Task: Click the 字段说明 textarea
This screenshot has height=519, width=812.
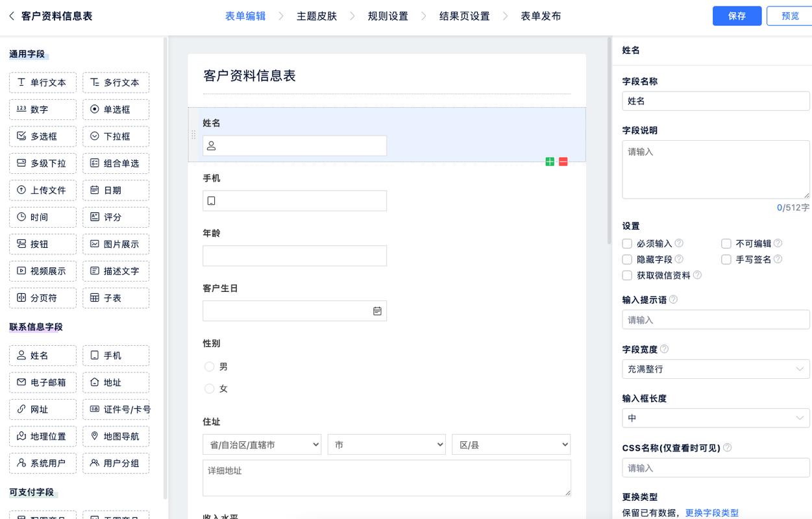Action: pos(716,169)
